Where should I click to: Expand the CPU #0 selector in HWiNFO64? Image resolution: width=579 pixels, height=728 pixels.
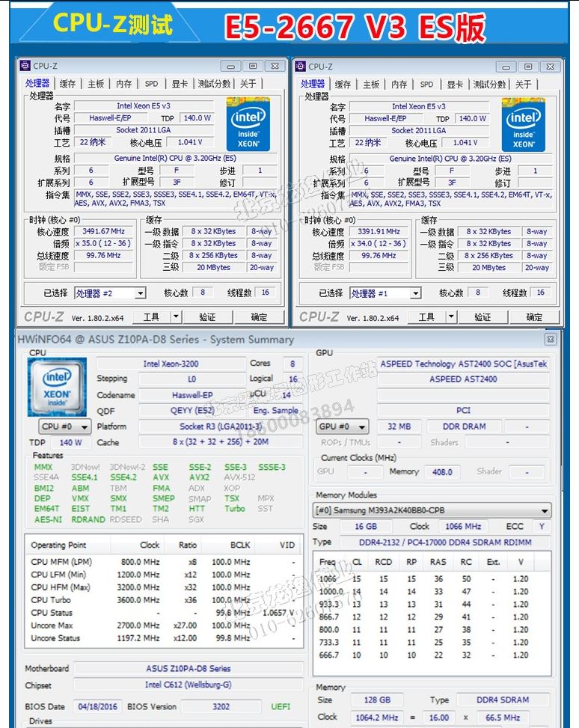point(85,426)
